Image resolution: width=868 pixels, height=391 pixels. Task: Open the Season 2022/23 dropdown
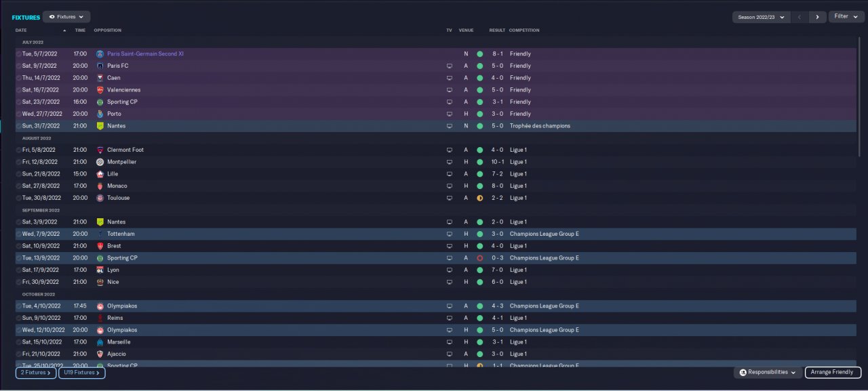click(762, 17)
